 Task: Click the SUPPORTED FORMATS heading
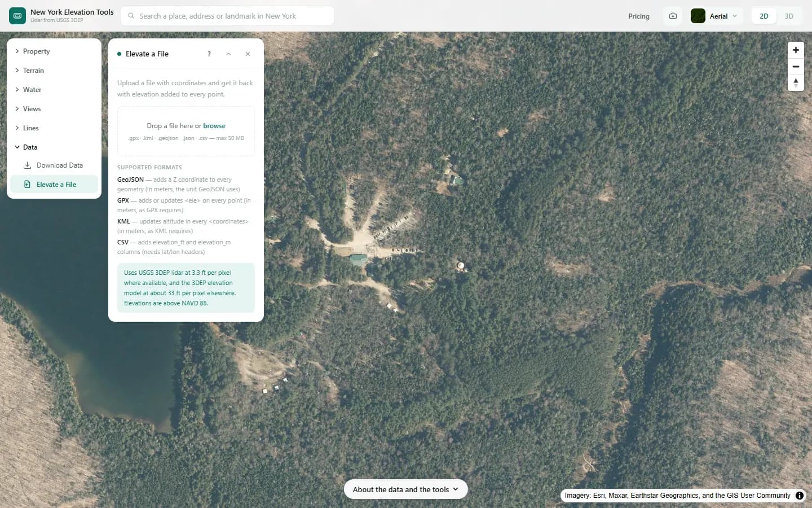[149, 168]
